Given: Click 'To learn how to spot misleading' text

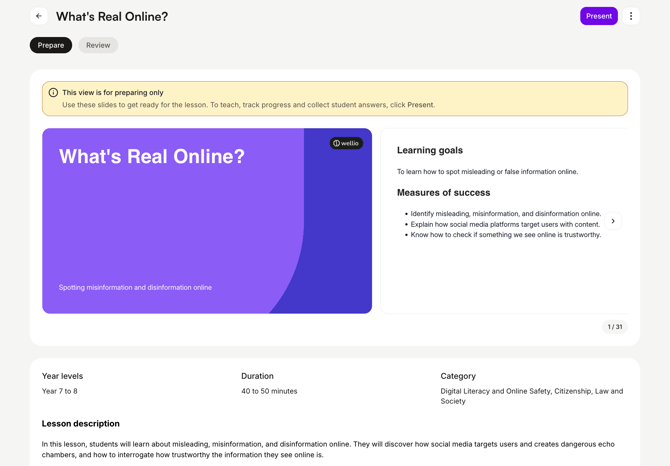Looking at the screenshot, I should point(488,172).
